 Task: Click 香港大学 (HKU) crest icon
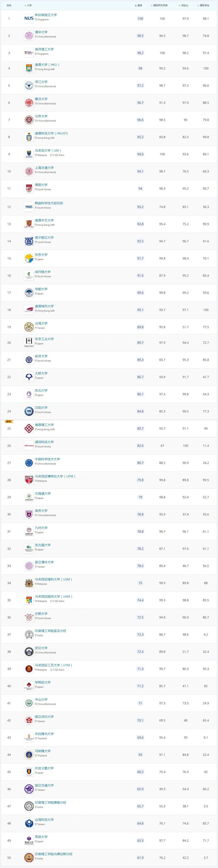(x=29, y=68)
